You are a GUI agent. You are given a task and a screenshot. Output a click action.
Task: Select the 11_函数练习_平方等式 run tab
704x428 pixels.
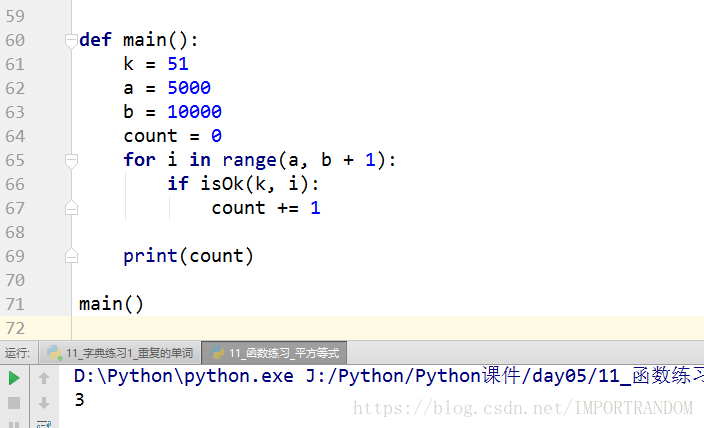274,353
